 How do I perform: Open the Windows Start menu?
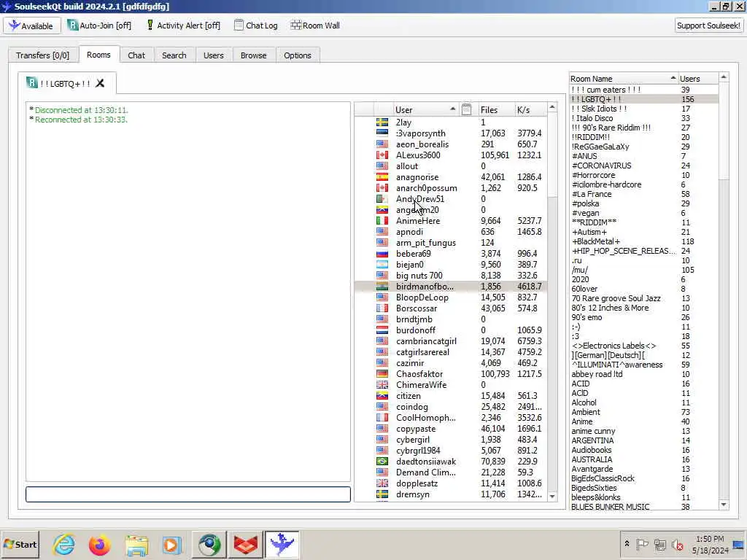(x=20, y=545)
